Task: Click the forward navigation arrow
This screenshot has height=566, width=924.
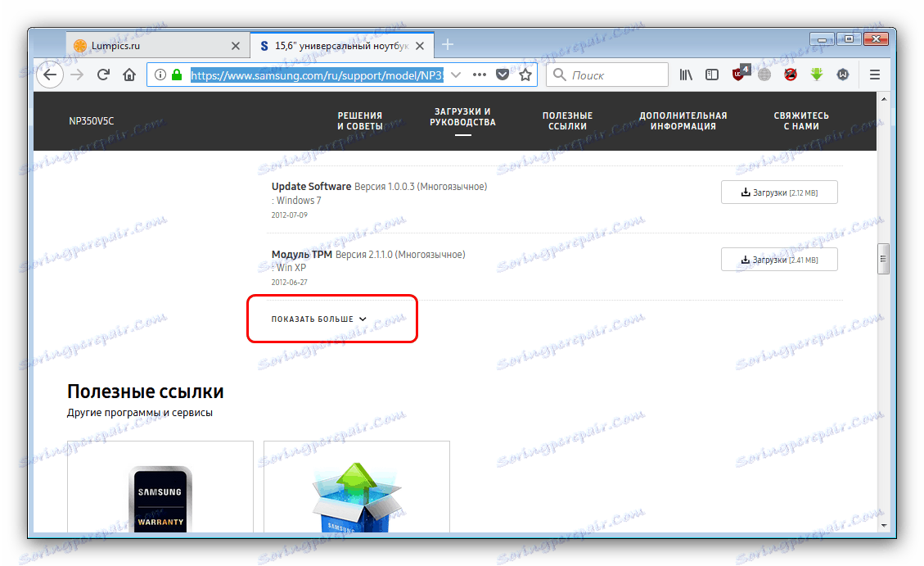Action: click(x=77, y=75)
